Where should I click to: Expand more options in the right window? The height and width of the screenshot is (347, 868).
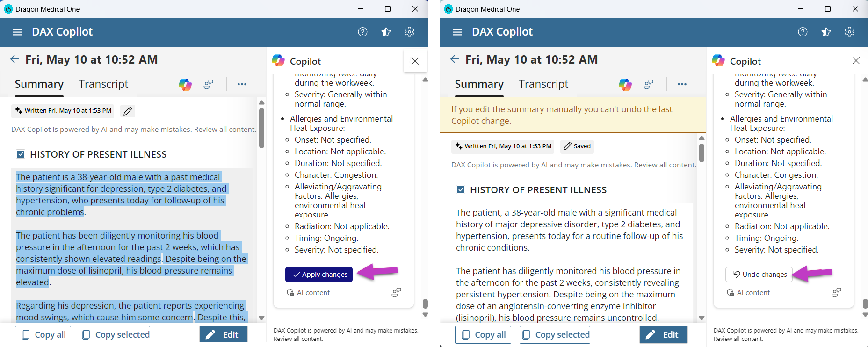[682, 84]
